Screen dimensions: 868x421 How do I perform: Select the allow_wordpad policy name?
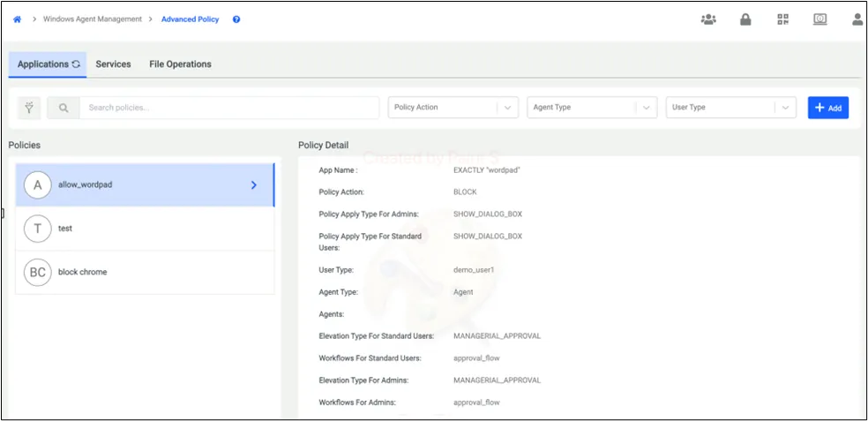tap(86, 185)
